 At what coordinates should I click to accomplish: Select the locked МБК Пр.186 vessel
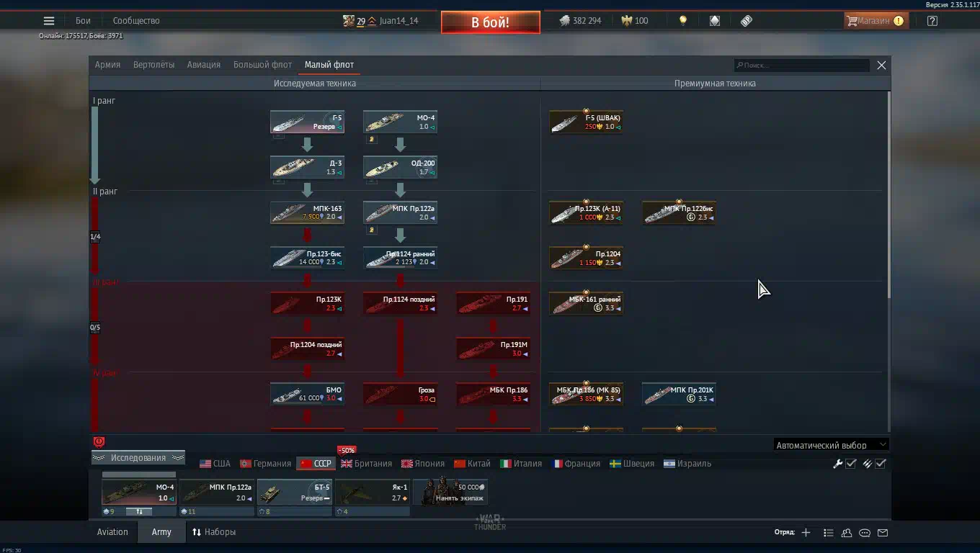click(493, 394)
